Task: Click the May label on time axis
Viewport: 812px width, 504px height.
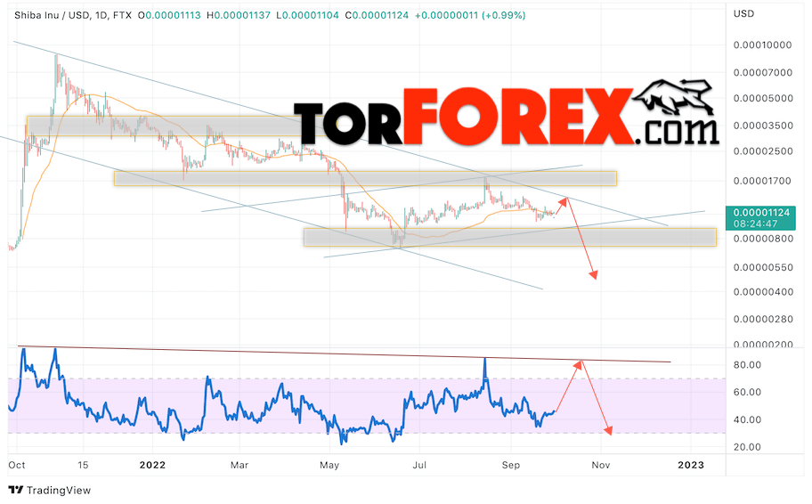Action: click(x=329, y=465)
